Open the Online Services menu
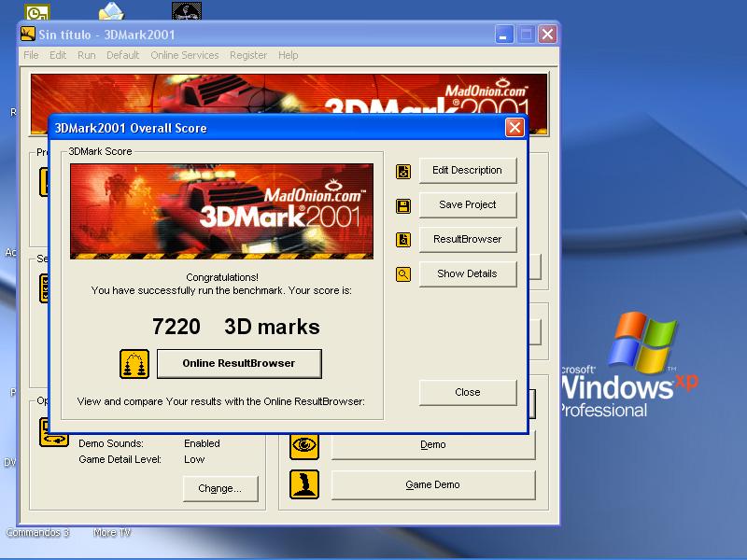The height and width of the screenshot is (560, 747). pyautogui.click(x=185, y=55)
